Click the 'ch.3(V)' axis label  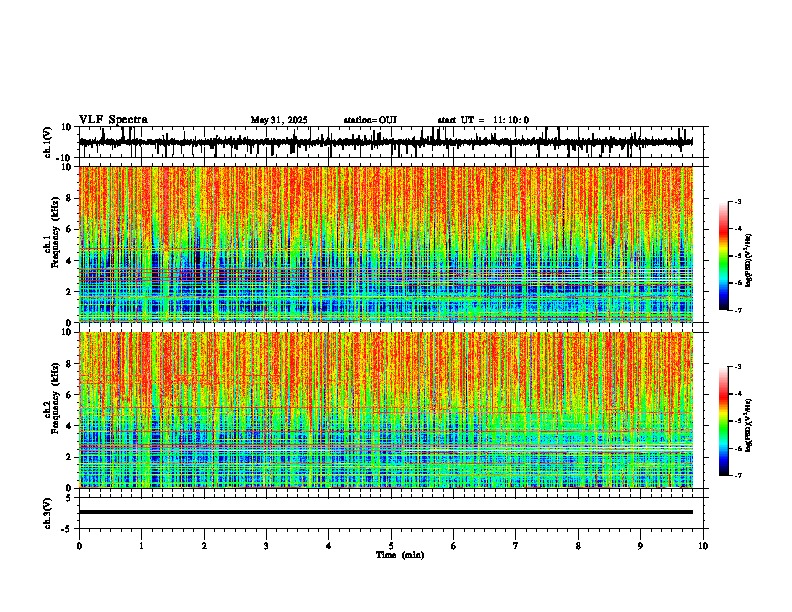pyautogui.click(x=48, y=513)
